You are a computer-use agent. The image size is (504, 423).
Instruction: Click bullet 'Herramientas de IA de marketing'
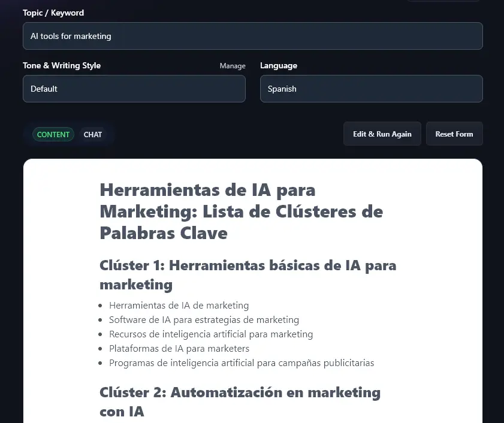[179, 306]
